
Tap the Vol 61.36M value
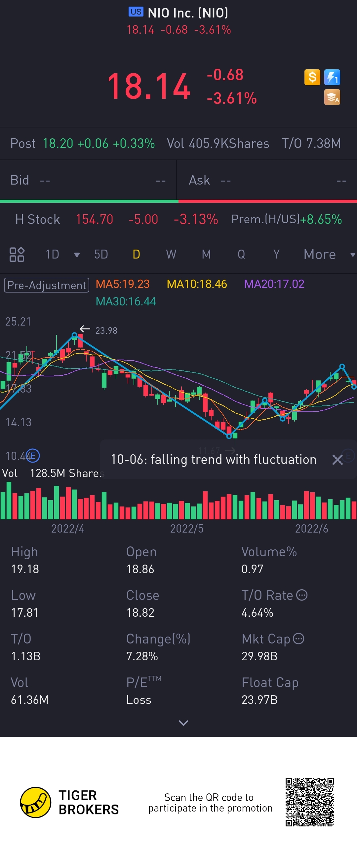tap(30, 700)
